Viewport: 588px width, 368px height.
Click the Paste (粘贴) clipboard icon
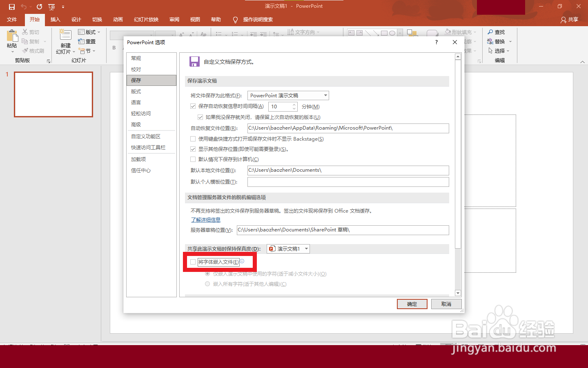(x=12, y=36)
